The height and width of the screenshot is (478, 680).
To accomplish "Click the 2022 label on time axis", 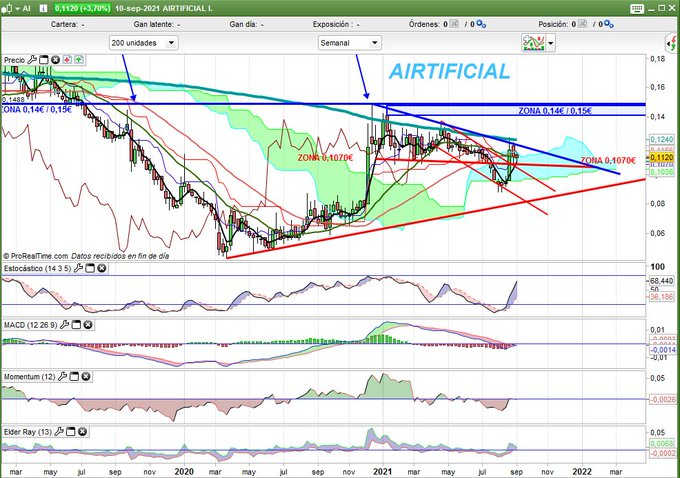I will click(582, 471).
